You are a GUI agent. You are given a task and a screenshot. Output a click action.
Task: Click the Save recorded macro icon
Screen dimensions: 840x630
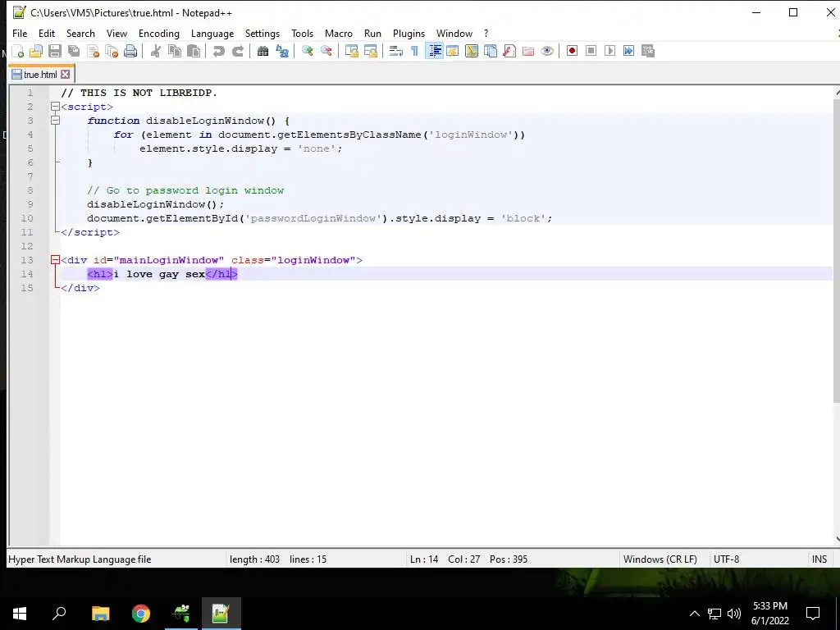[x=648, y=51]
